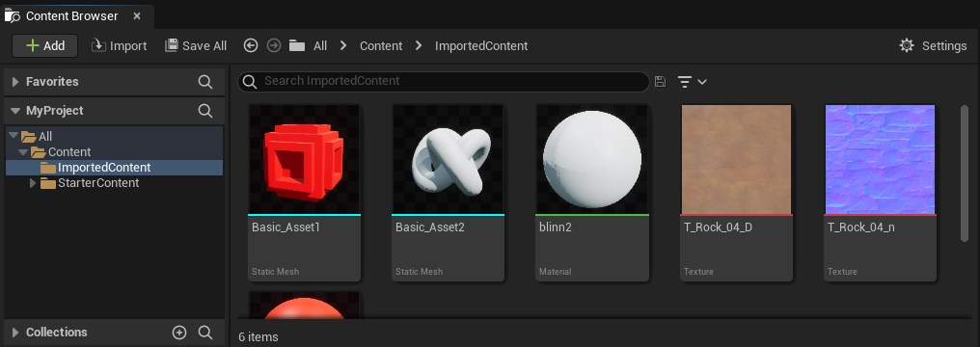
Task: Select the red sphere asset in the second row
Action: click(x=305, y=306)
